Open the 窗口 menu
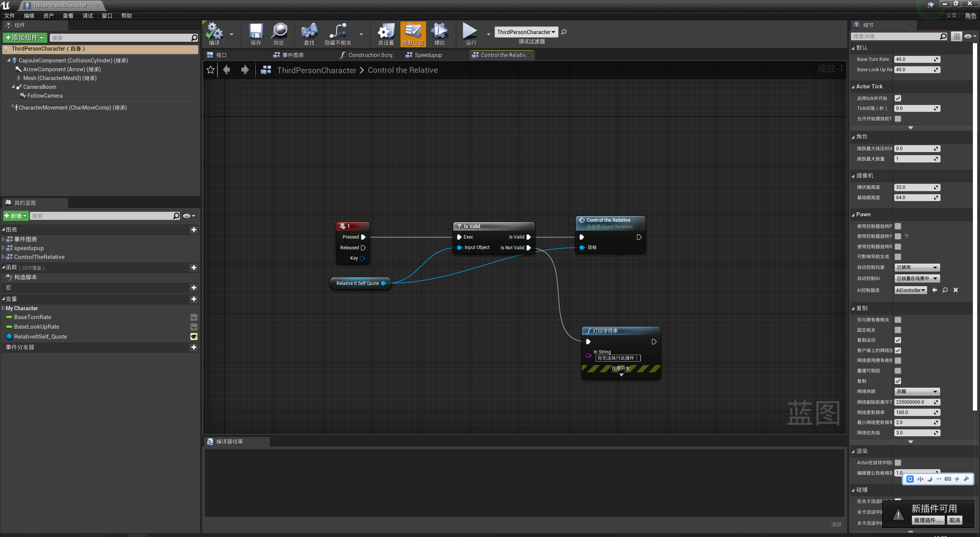 107,16
